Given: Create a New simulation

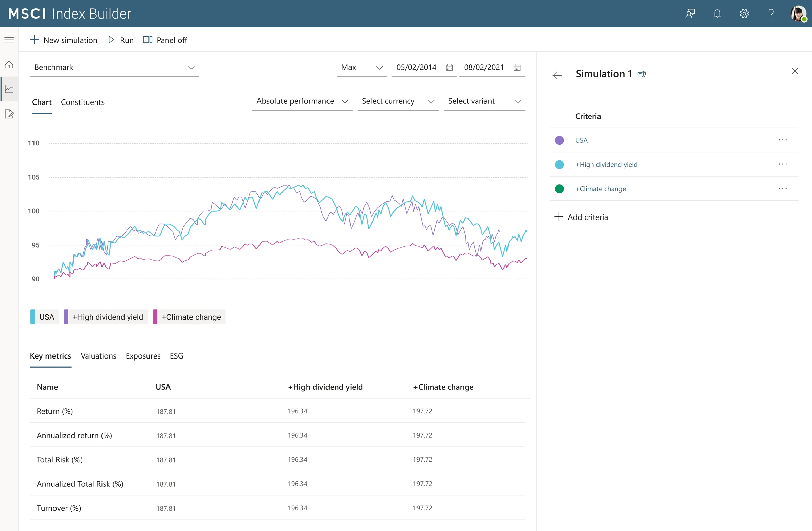Looking at the screenshot, I should point(64,40).
